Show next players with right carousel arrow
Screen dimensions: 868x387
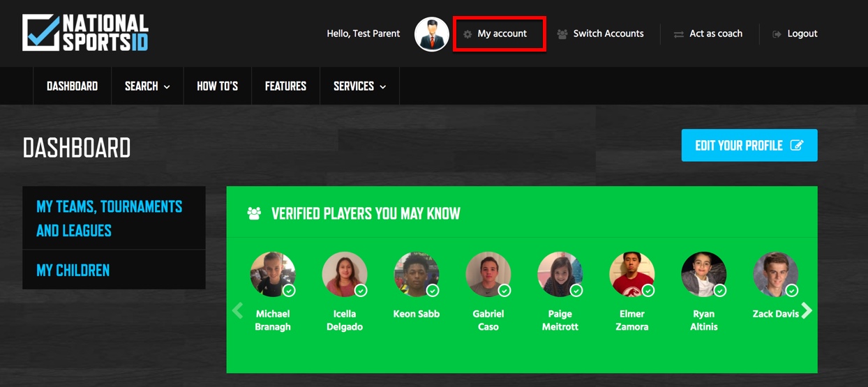pos(807,310)
